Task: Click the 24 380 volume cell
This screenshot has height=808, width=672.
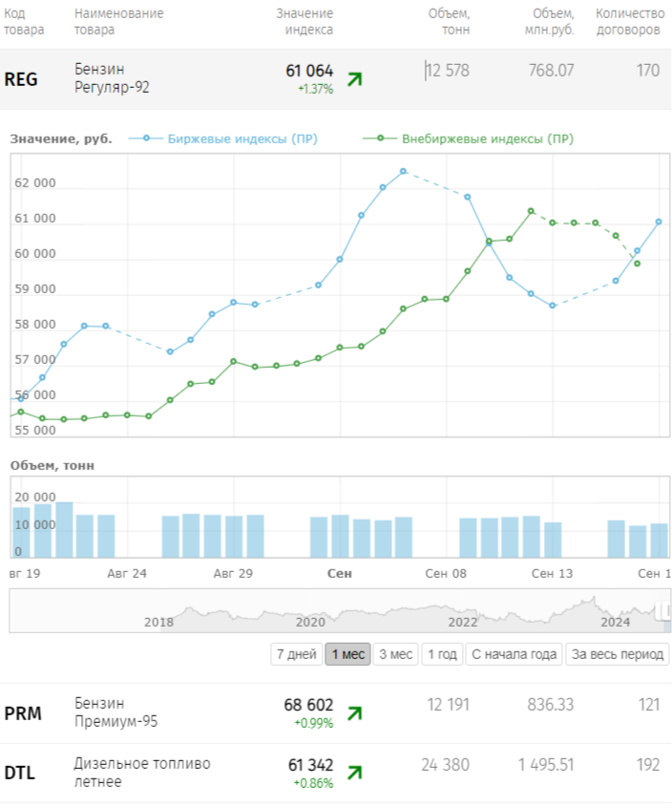Action: point(446,765)
